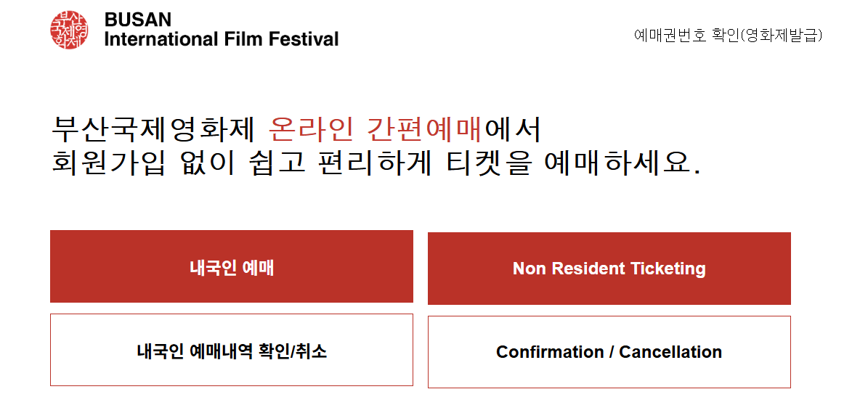The height and width of the screenshot is (405, 868).
Task: Click the red 온라인 간편예매 headline text
Action: point(376,131)
